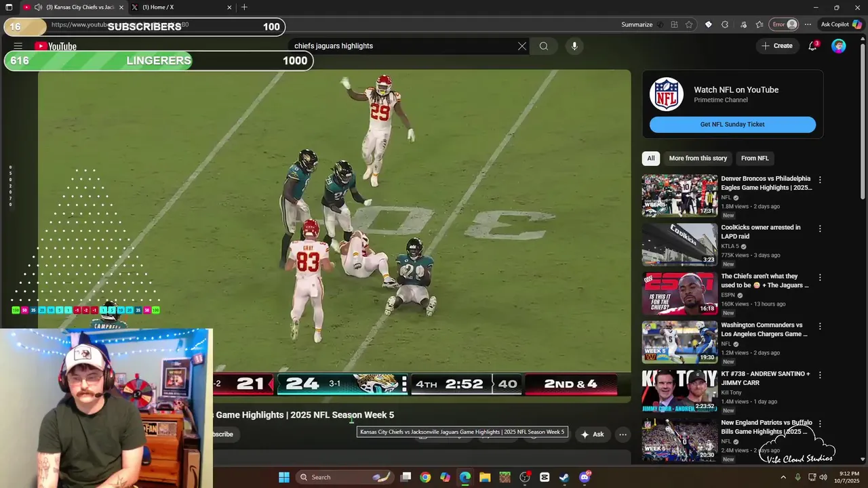Click the Windows taskbar Search box
The height and width of the screenshot is (488, 868).
pos(346,477)
